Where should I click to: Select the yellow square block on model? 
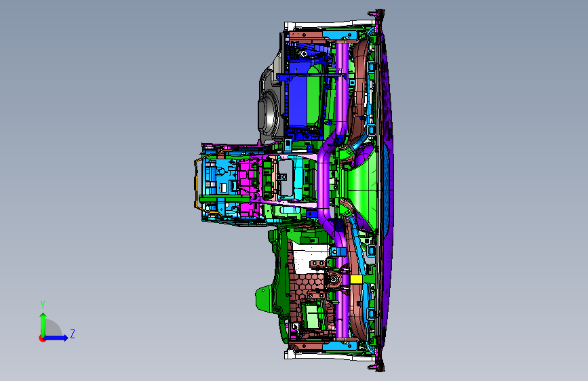pyautogui.click(x=356, y=279)
